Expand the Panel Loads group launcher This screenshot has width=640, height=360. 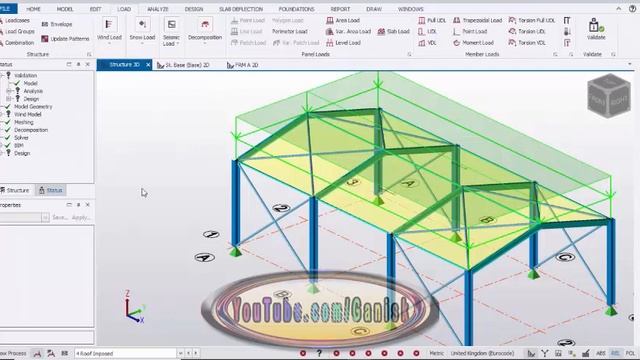click(x=409, y=54)
